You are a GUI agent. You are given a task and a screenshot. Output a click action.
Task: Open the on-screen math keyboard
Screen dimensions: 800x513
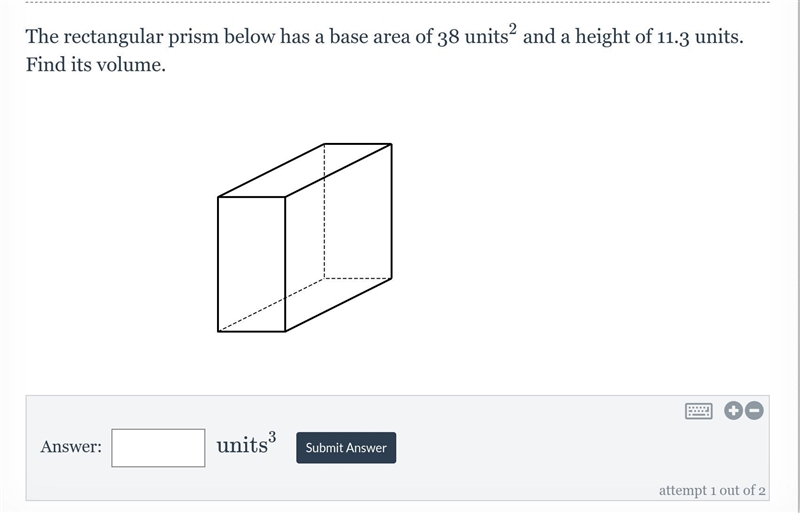(698, 411)
